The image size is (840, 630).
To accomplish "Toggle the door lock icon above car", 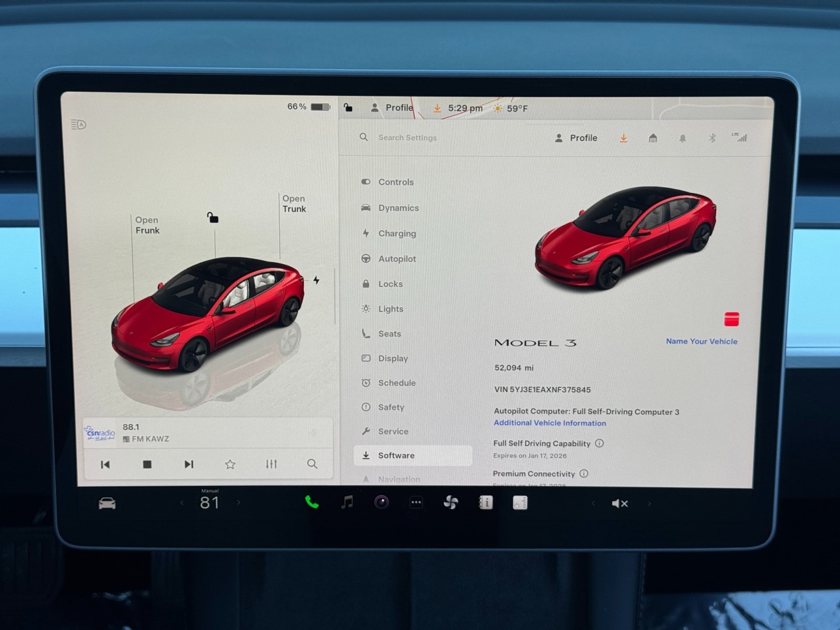I will click(213, 217).
